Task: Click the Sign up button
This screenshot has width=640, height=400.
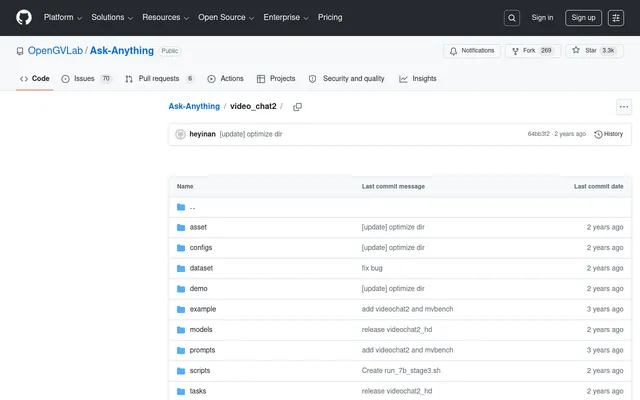Action: tap(583, 18)
